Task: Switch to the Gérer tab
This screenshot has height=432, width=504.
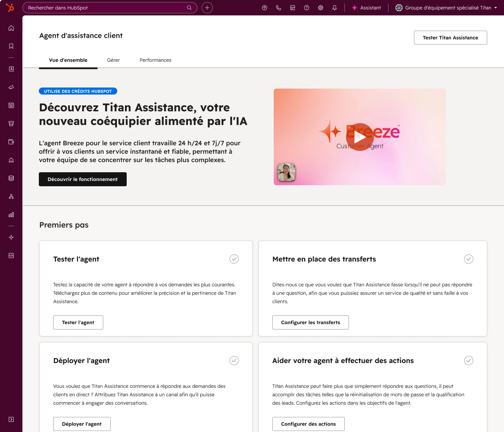Action: (x=113, y=60)
